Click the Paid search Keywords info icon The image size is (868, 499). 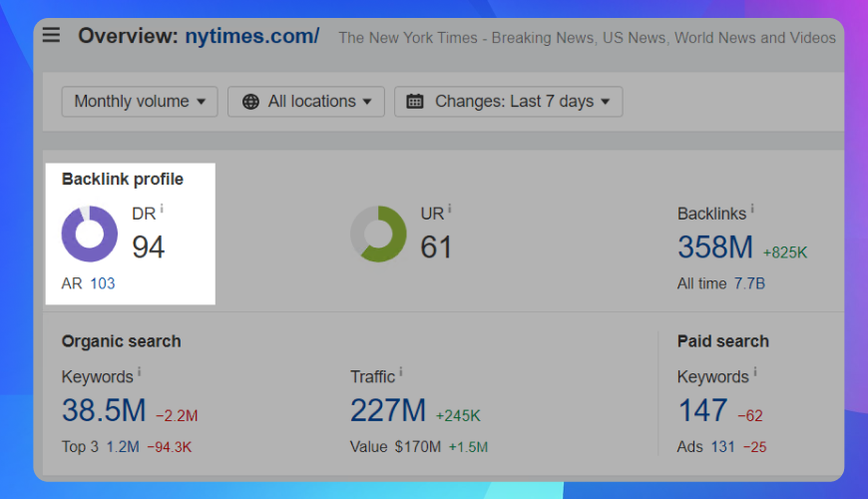[x=755, y=371]
